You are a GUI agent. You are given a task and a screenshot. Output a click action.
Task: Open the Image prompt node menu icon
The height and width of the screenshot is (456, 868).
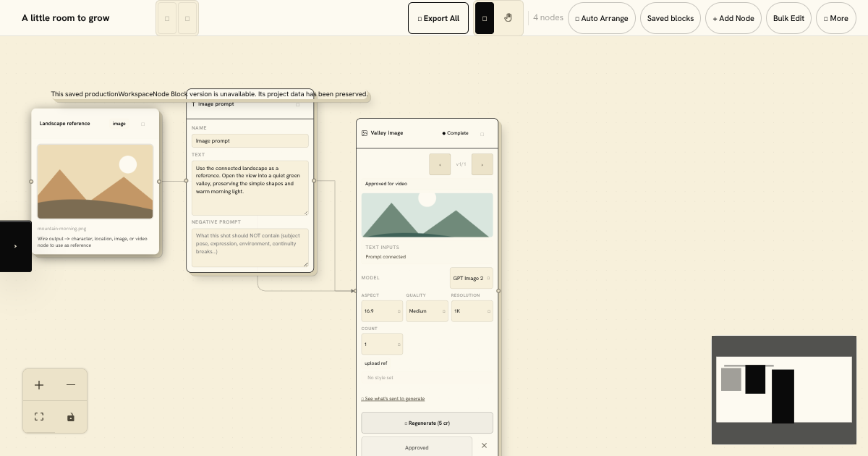[297, 104]
